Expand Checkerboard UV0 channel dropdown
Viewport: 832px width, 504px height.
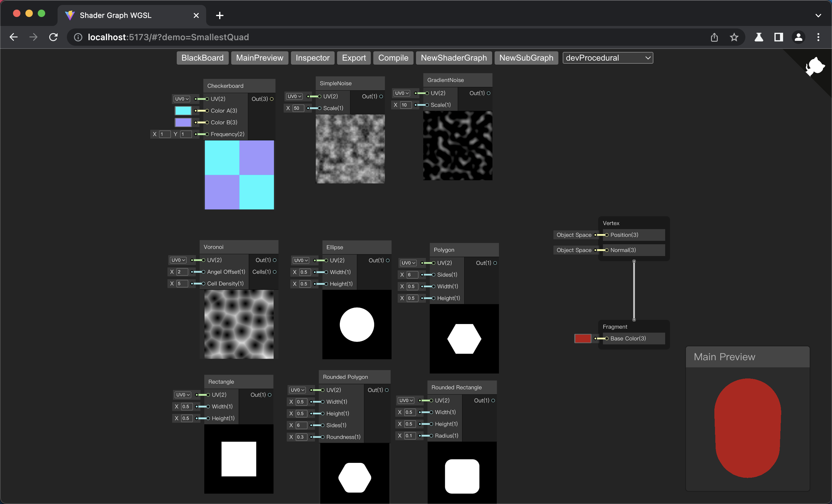182,99
